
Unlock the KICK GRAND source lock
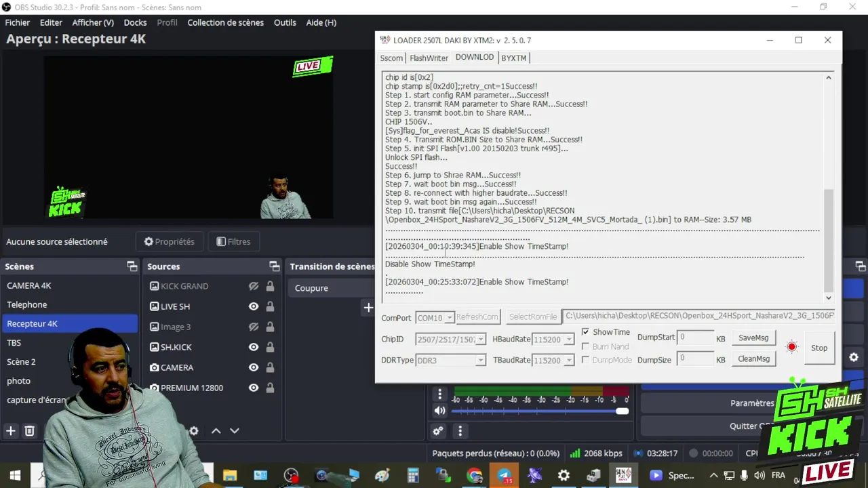point(270,286)
